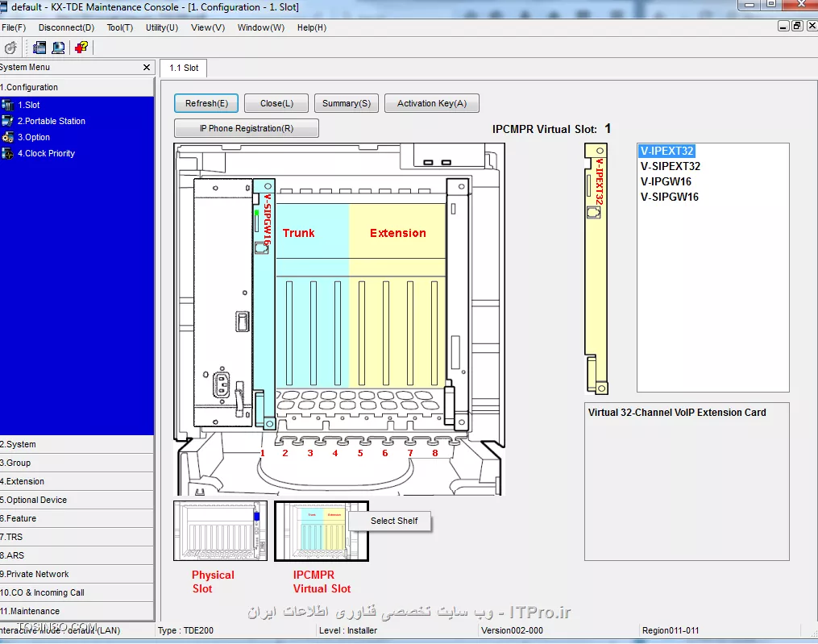Click the IP Phone Registration(R) button

coord(247,128)
